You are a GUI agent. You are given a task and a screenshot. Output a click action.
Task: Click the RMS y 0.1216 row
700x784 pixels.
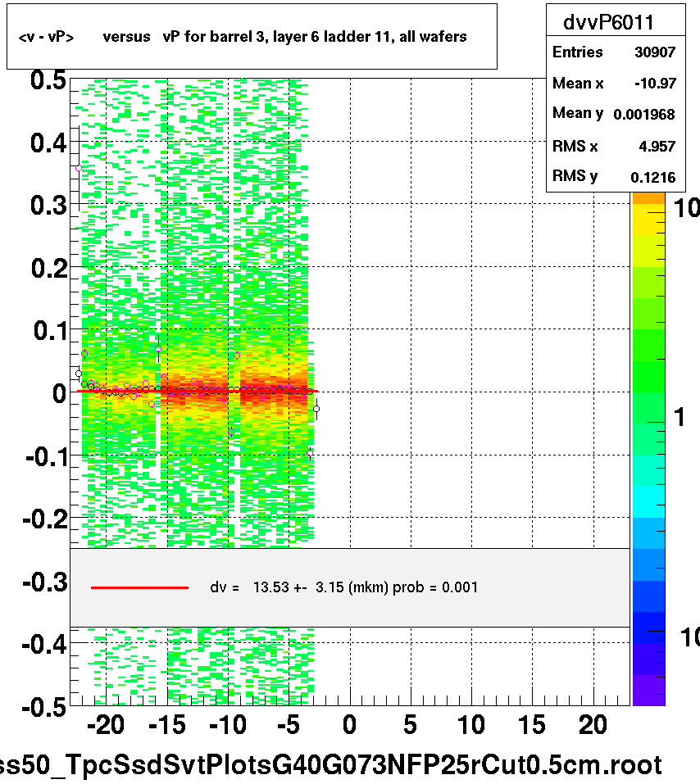click(614, 176)
